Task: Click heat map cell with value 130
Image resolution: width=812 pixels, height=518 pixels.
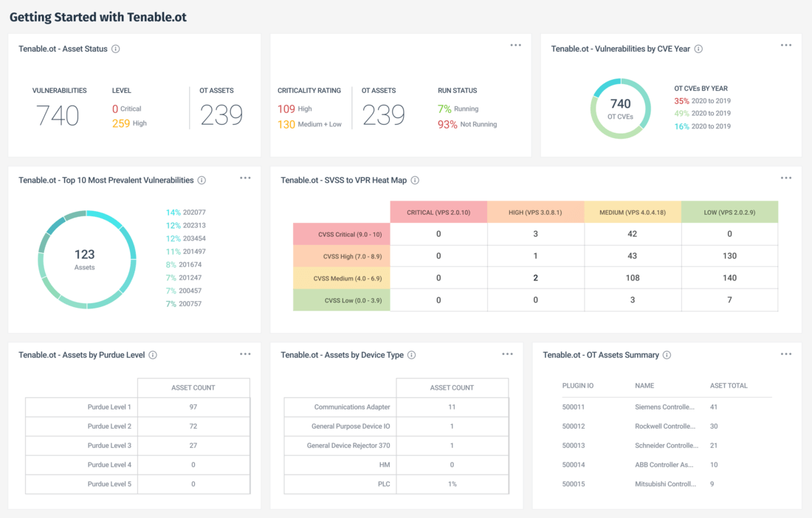Action: [729, 255]
